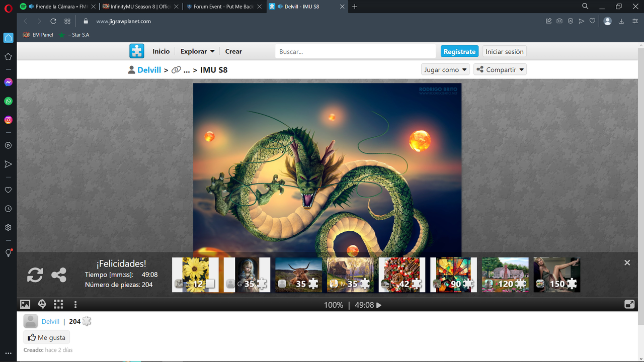Image resolution: width=644 pixels, height=362 pixels.
Task: Close the congratulations panel with X
Action: (x=627, y=262)
